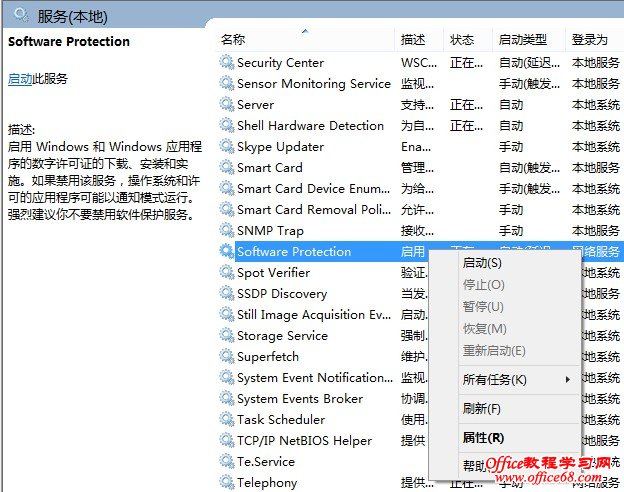Click the gear icon beside SSDP Discovery
This screenshot has height=492, width=624.
click(x=226, y=294)
